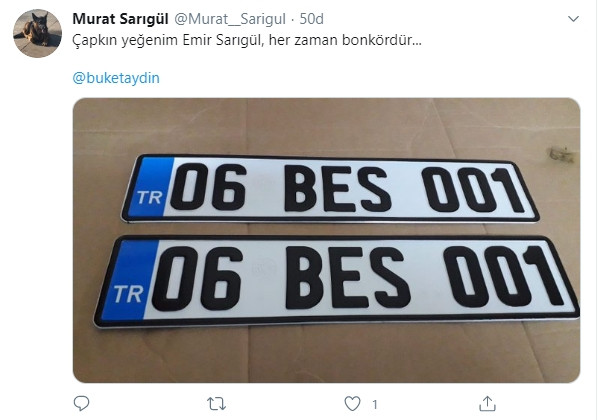Click the BES letters on the lower plate
This screenshot has height=420, width=605.
(x=346, y=277)
